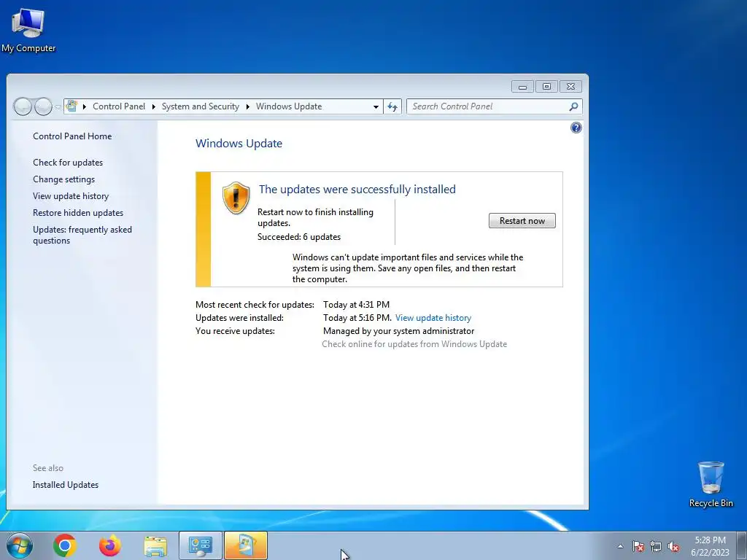
Task: Click the Windows Update heading
Action: (239, 144)
